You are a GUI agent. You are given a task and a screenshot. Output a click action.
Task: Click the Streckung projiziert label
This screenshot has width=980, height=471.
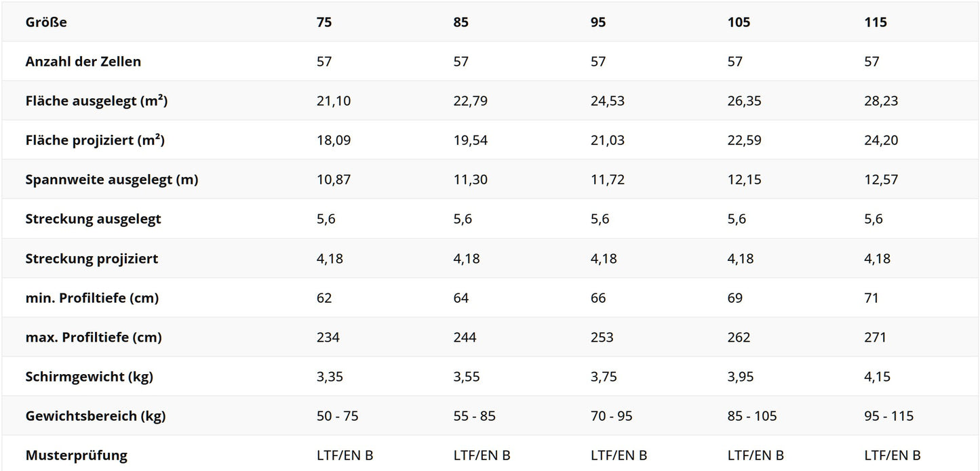[92, 258]
